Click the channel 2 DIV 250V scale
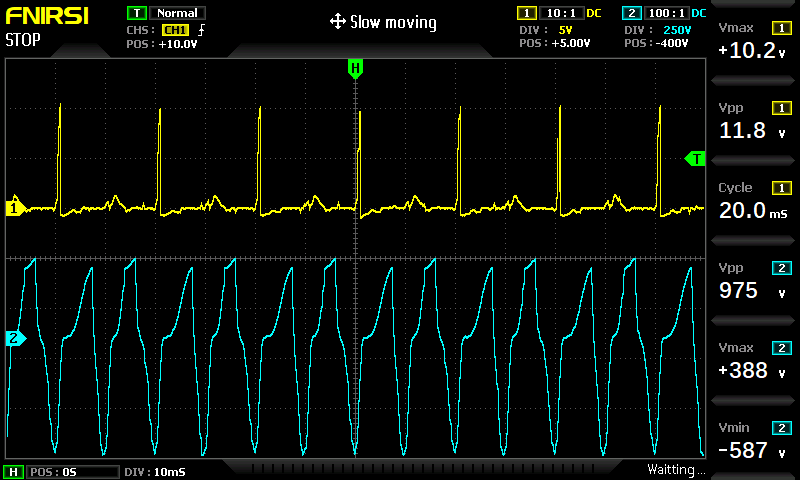Screen dimensions: 800x480 (657, 29)
